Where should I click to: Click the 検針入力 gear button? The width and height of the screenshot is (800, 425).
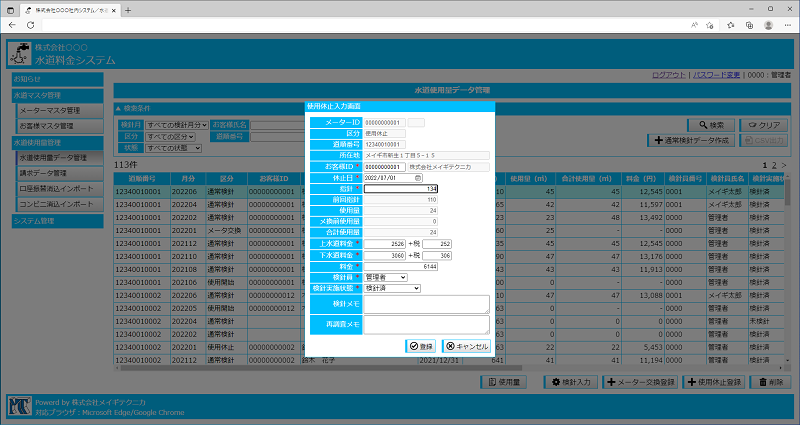(x=571, y=382)
